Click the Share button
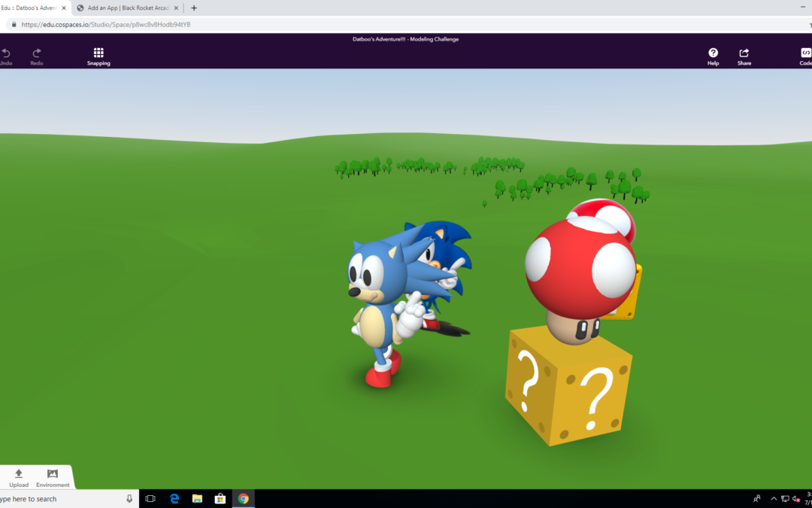Viewport: 812px width, 508px height. [744, 56]
